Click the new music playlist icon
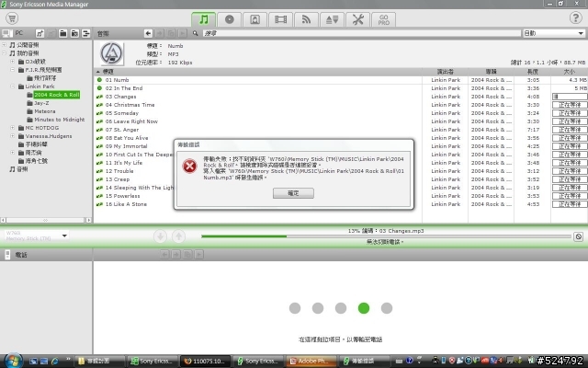Screen dimensions: 588x368 (40, 33)
